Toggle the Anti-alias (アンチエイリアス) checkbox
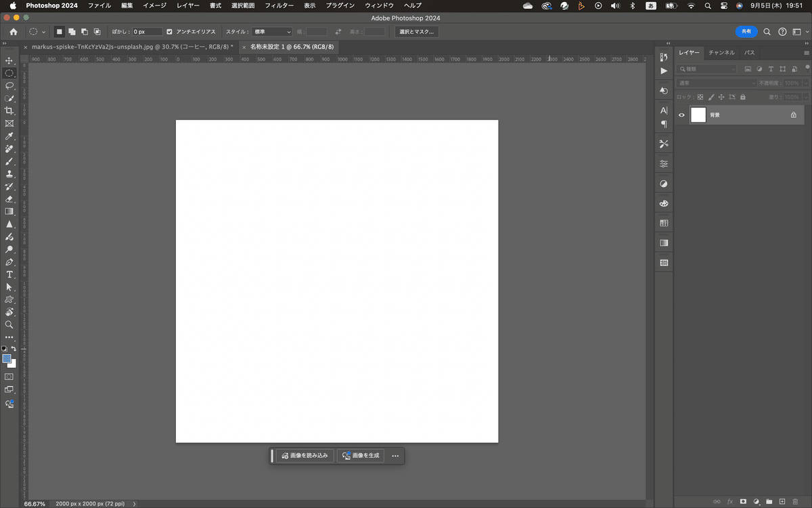This screenshot has width=812, height=508. tap(169, 32)
